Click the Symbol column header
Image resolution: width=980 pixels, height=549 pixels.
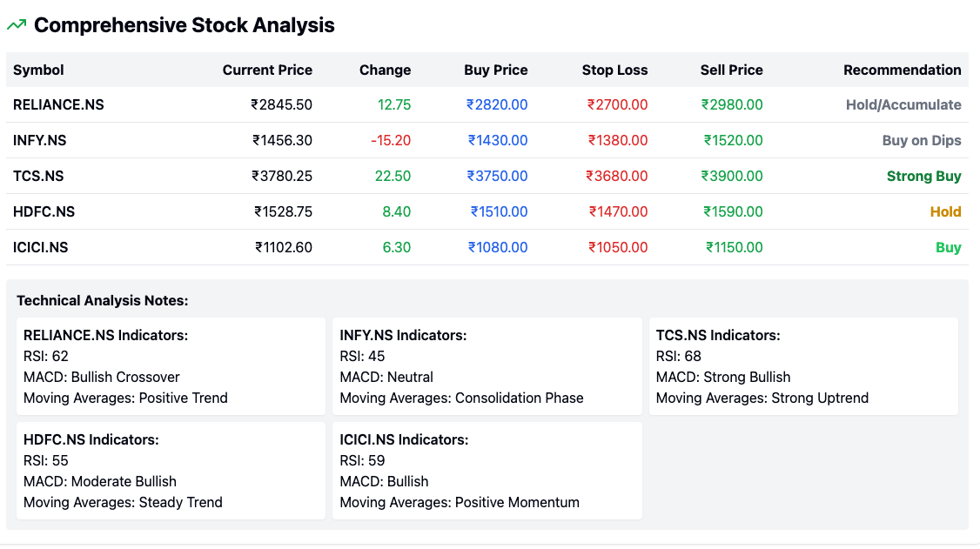coord(38,70)
